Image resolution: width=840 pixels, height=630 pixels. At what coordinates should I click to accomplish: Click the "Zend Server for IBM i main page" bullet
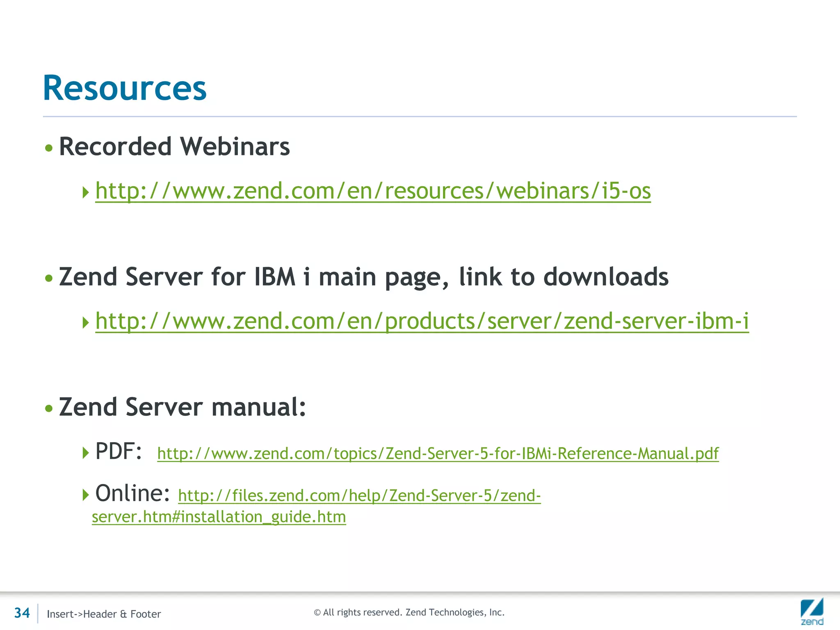(x=364, y=277)
